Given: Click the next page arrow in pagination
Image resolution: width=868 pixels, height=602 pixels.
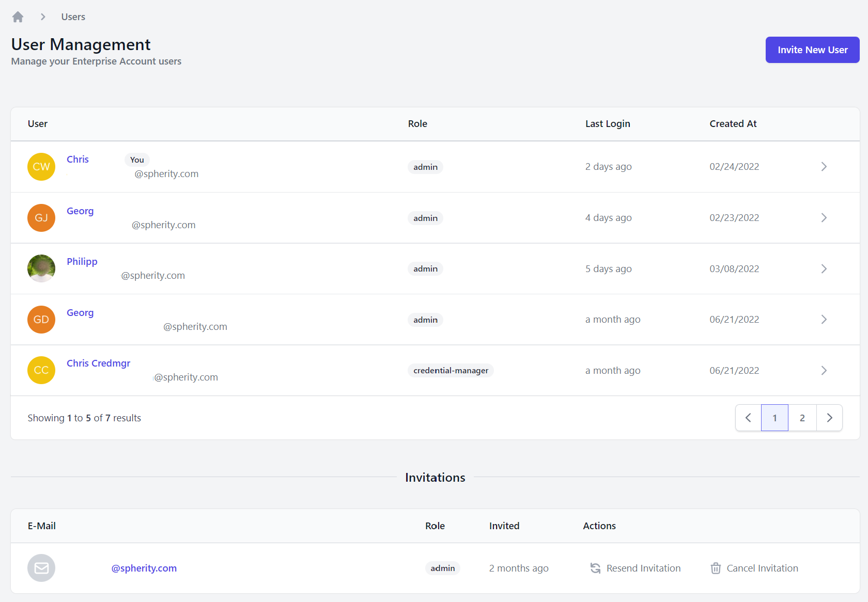Looking at the screenshot, I should pyautogui.click(x=829, y=418).
